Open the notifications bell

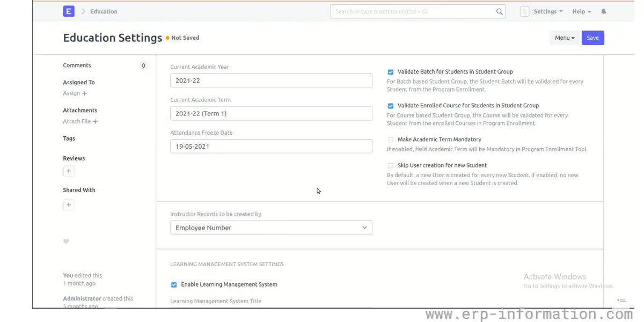click(x=604, y=11)
